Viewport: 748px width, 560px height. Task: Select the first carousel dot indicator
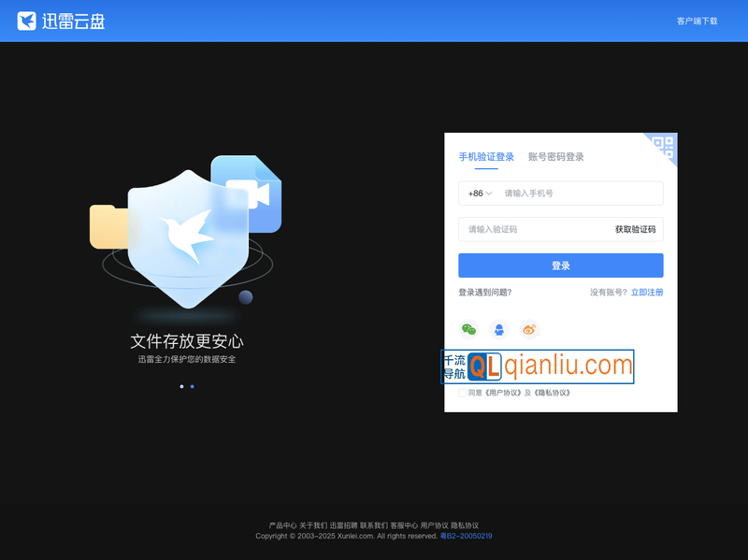pos(182,386)
